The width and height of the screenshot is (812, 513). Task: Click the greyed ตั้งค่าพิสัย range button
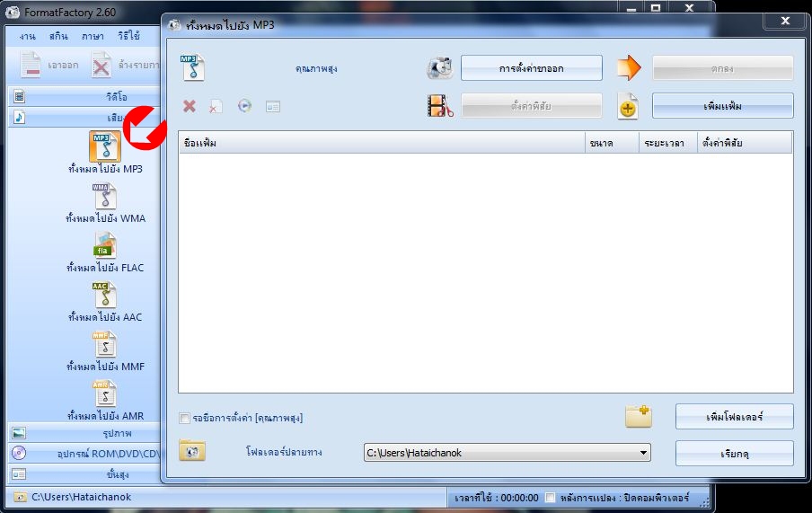(x=532, y=106)
